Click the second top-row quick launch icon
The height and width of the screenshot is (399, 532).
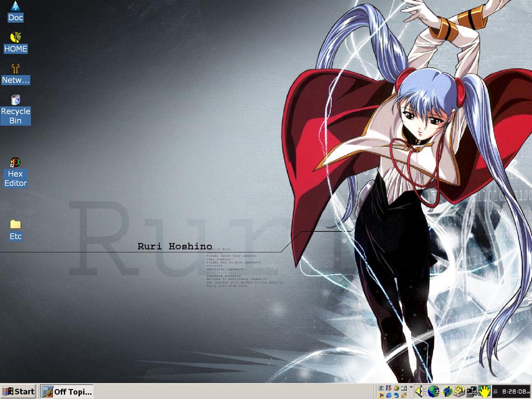(389, 388)
